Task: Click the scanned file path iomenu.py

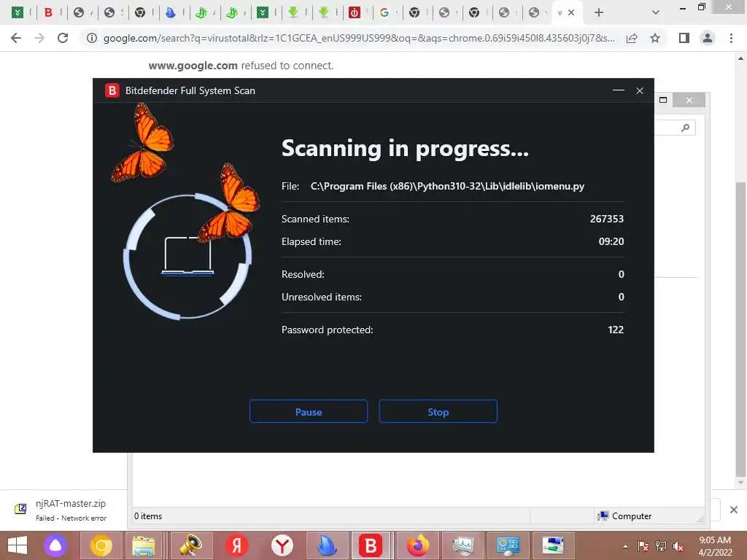Action: 447,186
